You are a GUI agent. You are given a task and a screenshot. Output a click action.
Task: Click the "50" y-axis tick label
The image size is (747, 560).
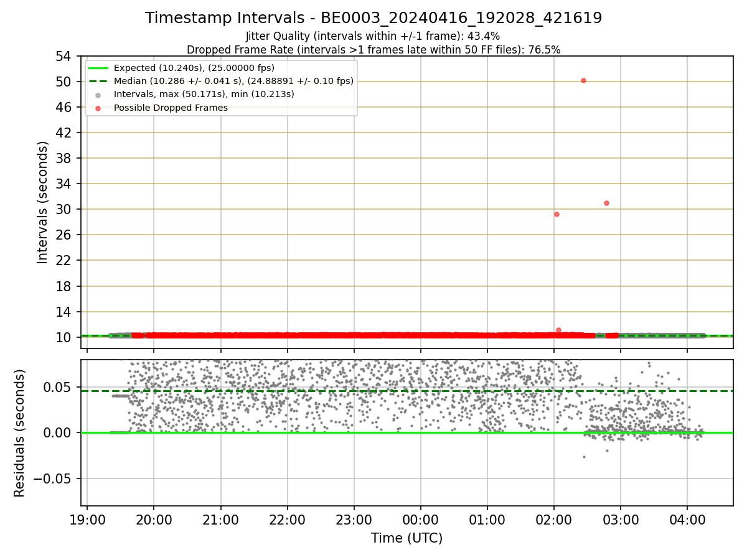[x=64, y=82]
